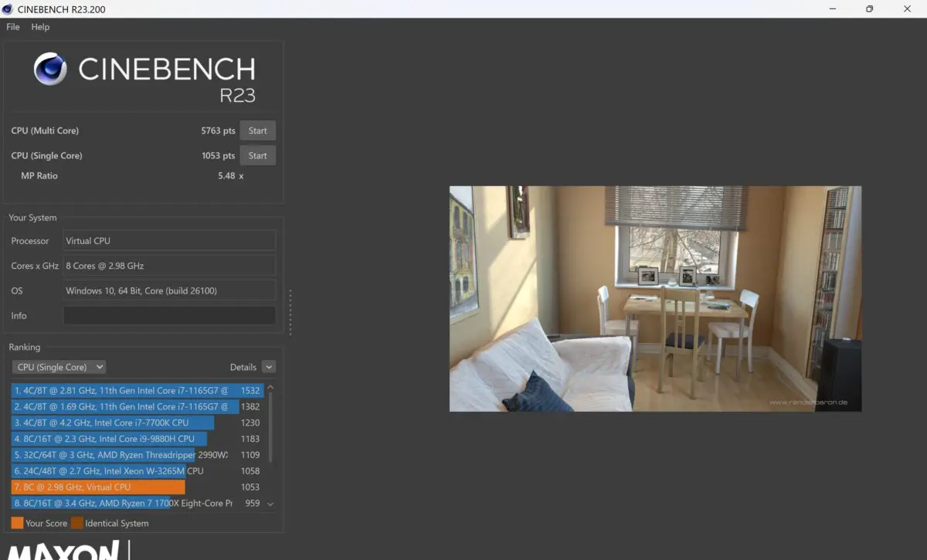Click the Cores x GHz field
The width and height of the screenshot is (927, 560).
coord(169,266)
